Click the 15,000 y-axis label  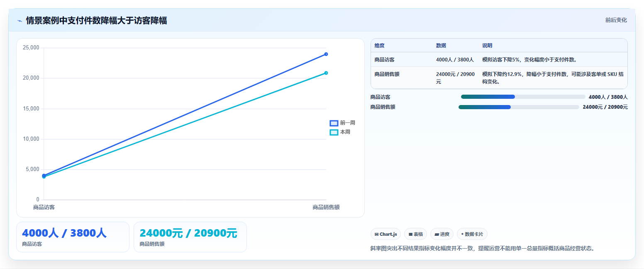[31, 109]
